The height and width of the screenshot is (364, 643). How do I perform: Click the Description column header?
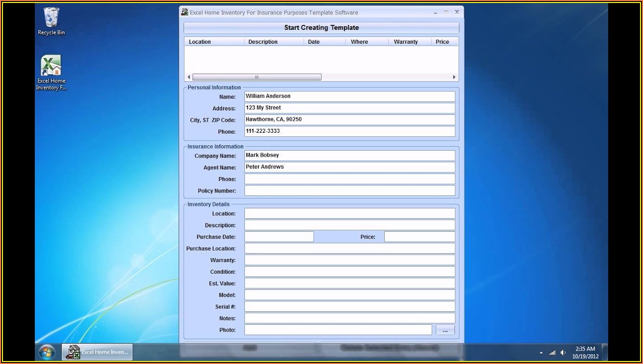(274, 42)
